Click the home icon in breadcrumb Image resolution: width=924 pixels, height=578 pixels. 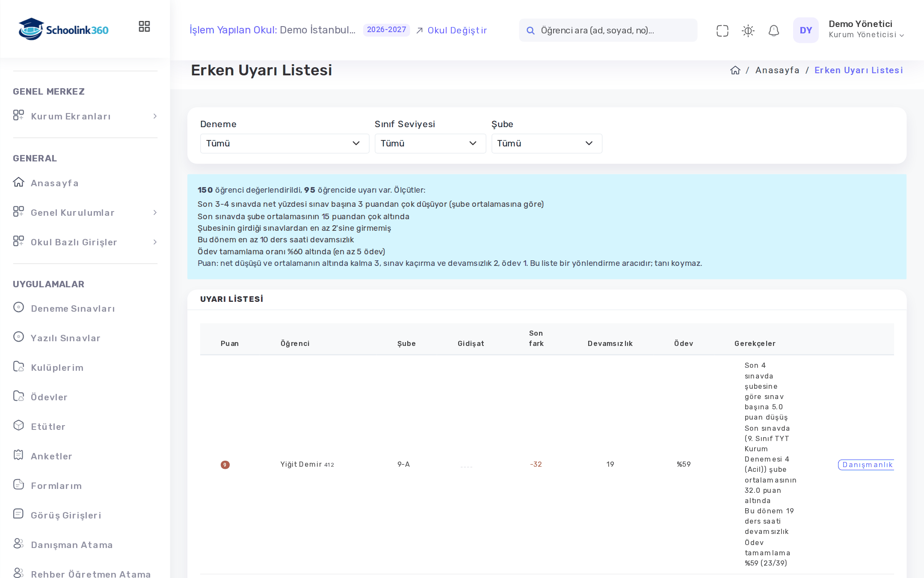pos(735,70)
